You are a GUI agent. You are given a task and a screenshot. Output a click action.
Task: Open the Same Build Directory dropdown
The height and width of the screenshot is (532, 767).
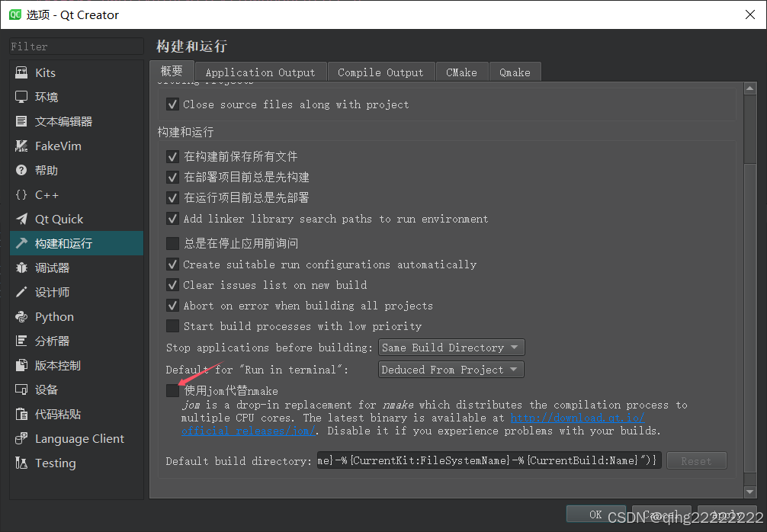click(451, 347)
